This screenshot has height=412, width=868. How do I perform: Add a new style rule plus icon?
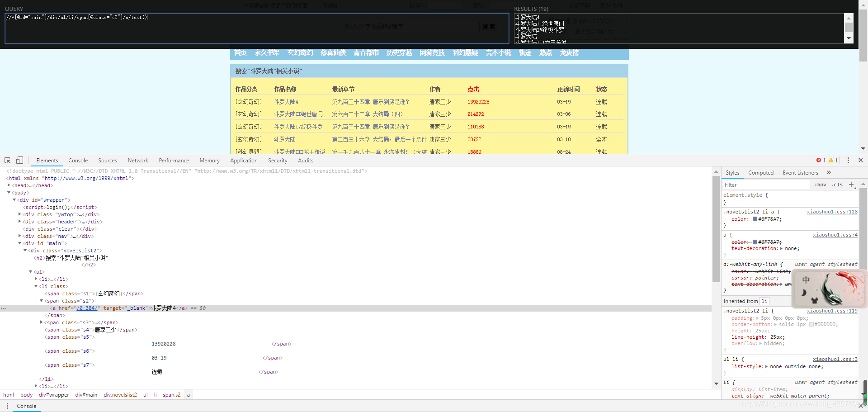851,185
